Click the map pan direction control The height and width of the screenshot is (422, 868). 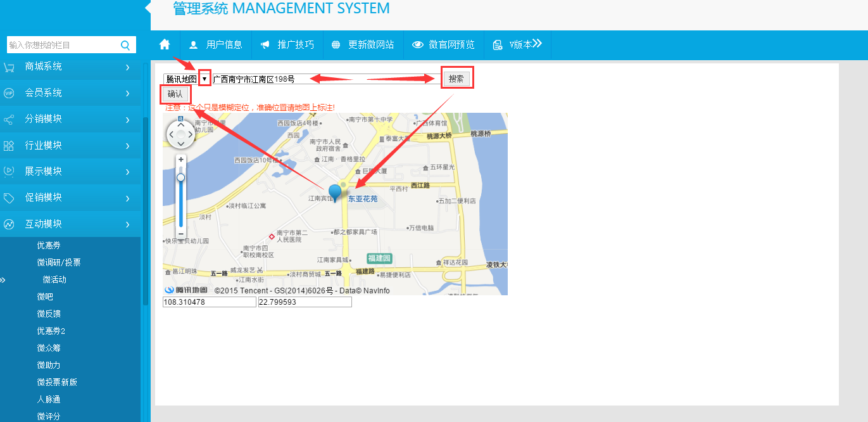click(181, 134)
